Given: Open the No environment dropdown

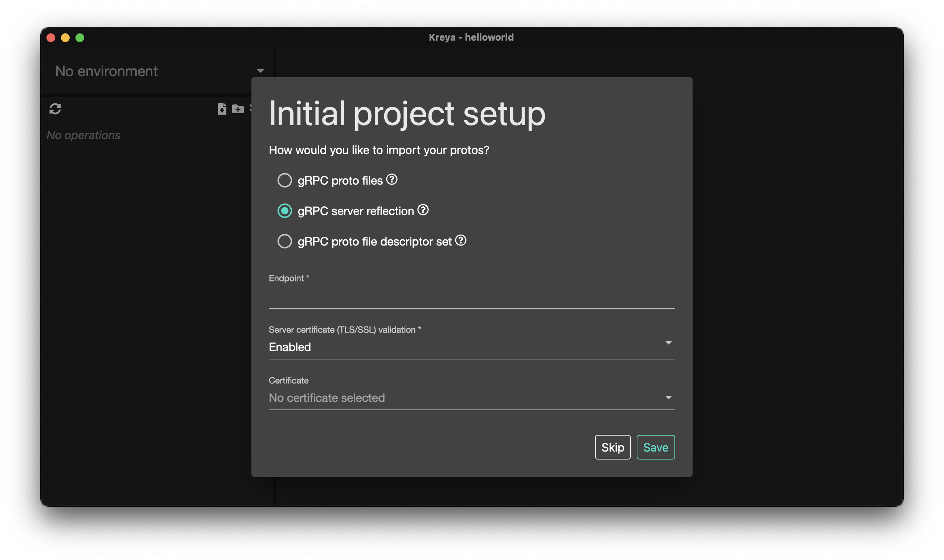Looking at the screenshot, I should pyautogui.click(x=159, y=71).
